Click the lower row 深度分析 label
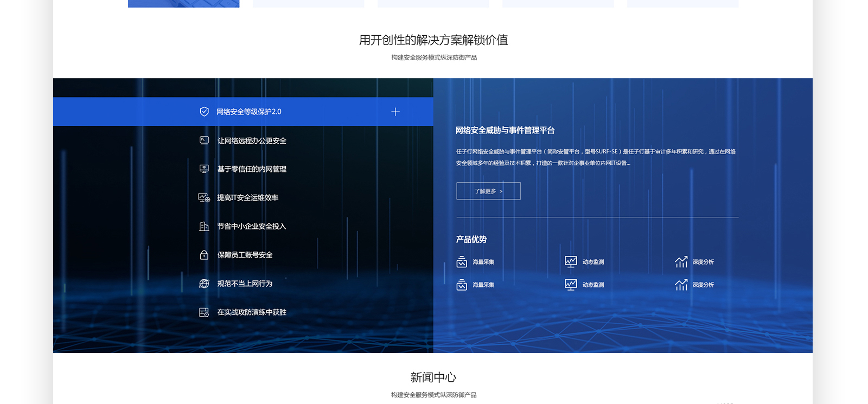Screen dimensions: 868x404 pos(703,285)
